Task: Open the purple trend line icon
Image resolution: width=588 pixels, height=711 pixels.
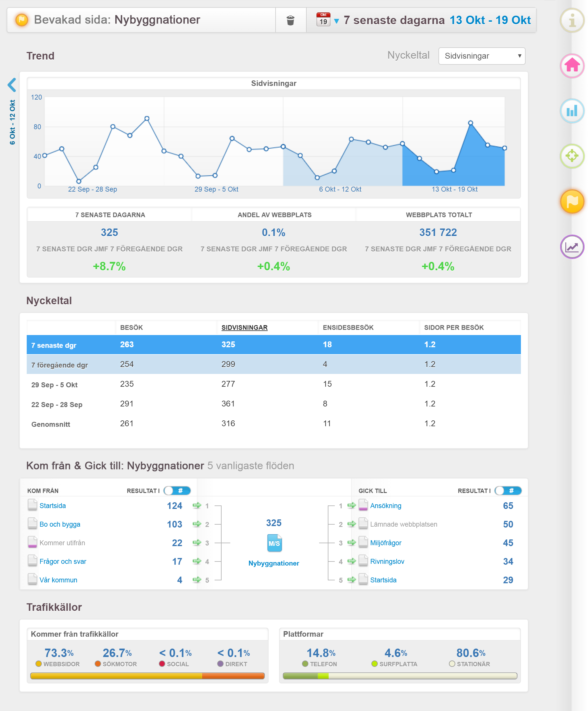Action: (572, 246)
